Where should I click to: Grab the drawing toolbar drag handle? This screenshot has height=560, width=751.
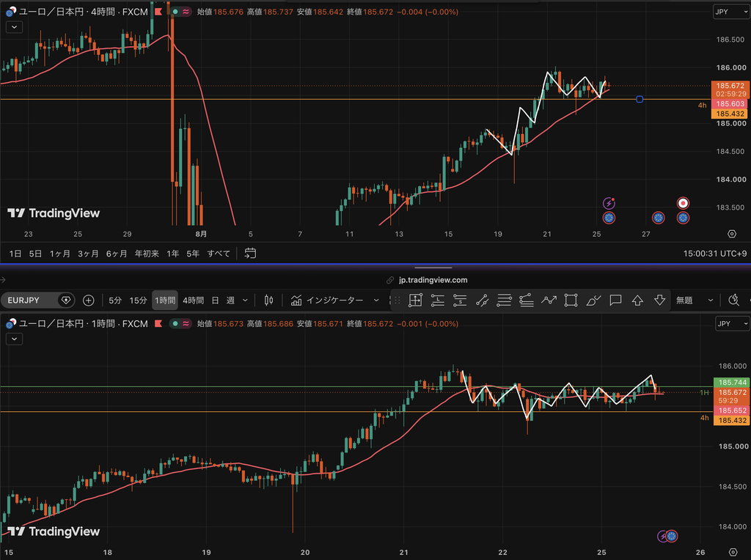(397, 300)
